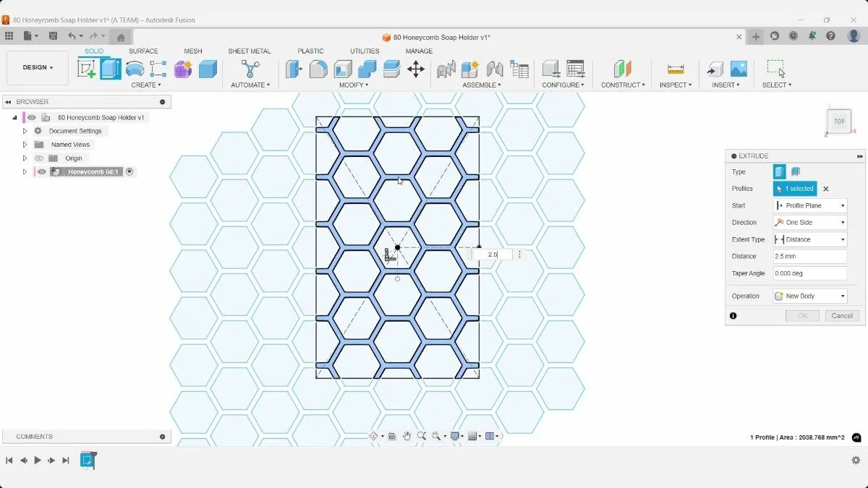Open the MODIFY dropdown menu
Screen dimensions: 868x488
tap(354, 85)
